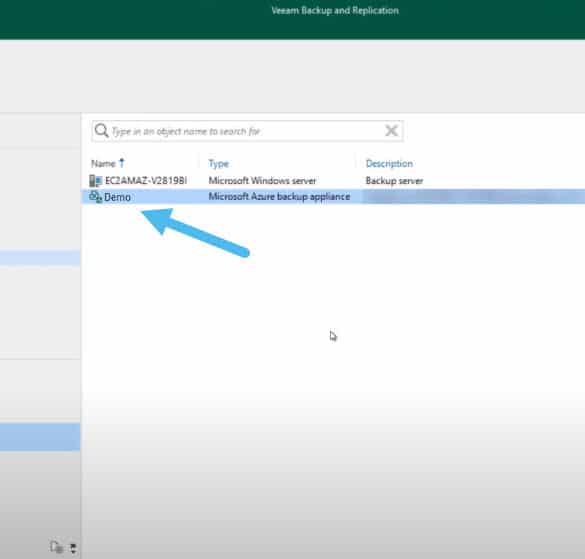
Task: Click the 'Backup server' description cell
Action: tap(394, 181)
